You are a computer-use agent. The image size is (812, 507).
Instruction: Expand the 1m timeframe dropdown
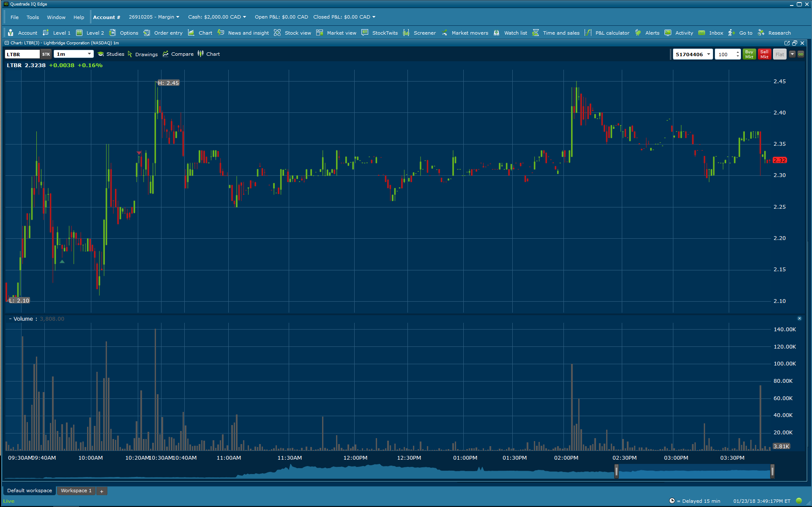point(89,54)
